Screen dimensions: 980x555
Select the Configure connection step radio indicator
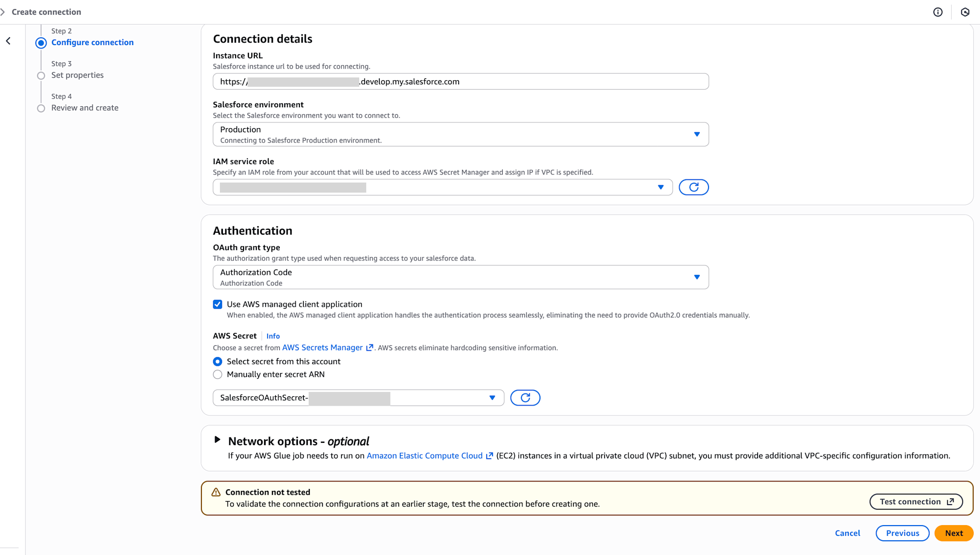[x=41, y=43]
